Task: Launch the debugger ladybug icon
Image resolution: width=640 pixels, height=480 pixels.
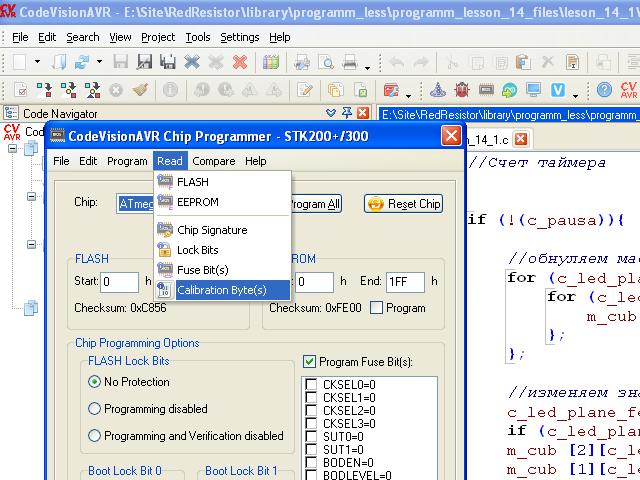Action: 462,89
